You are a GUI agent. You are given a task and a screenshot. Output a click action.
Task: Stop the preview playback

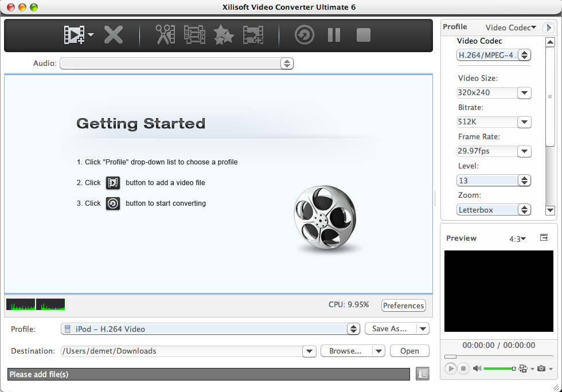(463, 369)
